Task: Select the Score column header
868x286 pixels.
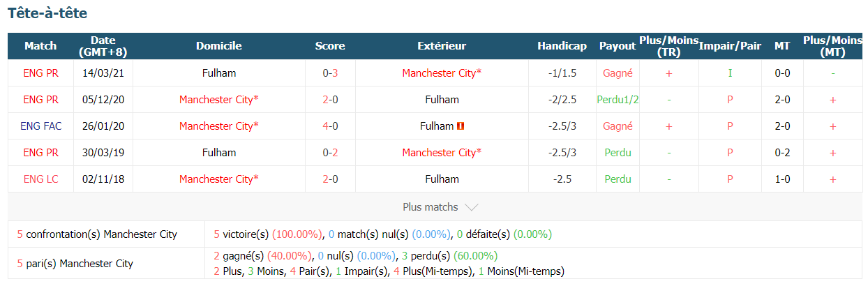Action: click(330, 46)
